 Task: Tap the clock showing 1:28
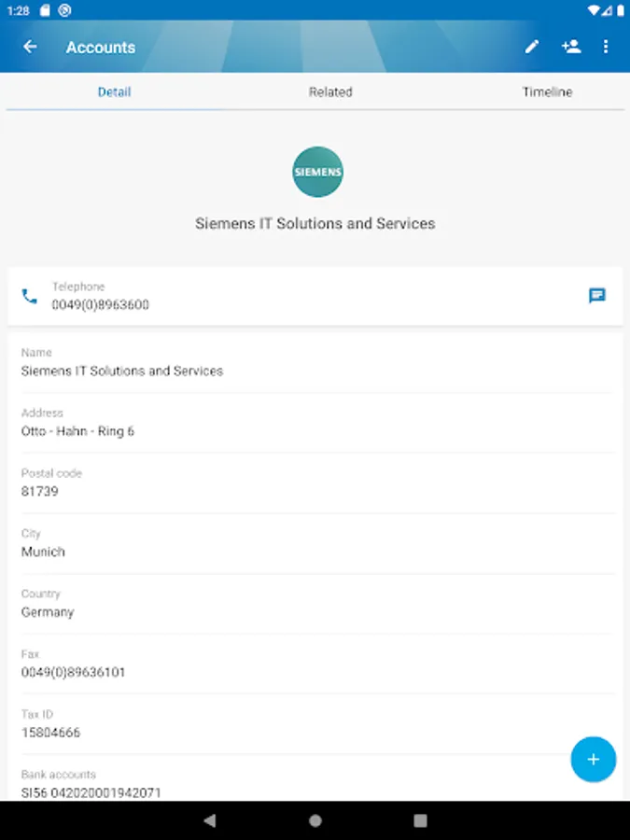pyautogui.click(x=19, y=10)
